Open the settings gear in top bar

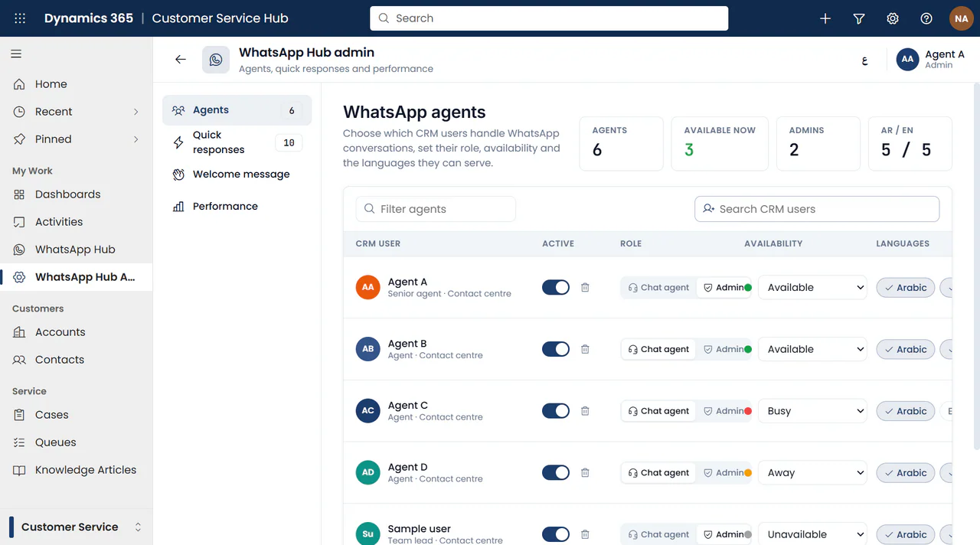893,18
